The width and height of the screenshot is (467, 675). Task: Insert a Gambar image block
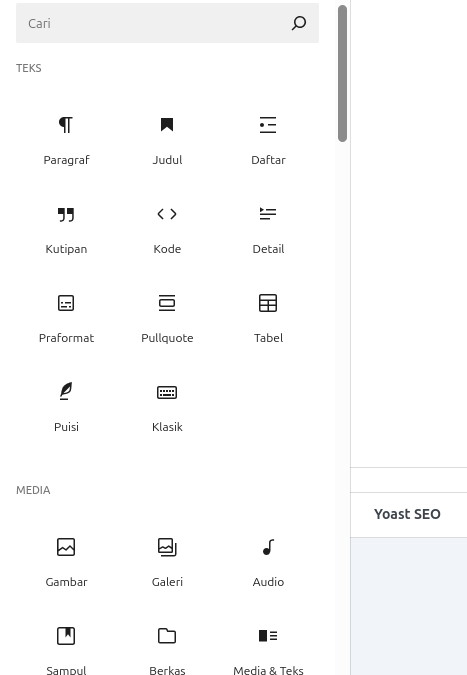point(66,562)
